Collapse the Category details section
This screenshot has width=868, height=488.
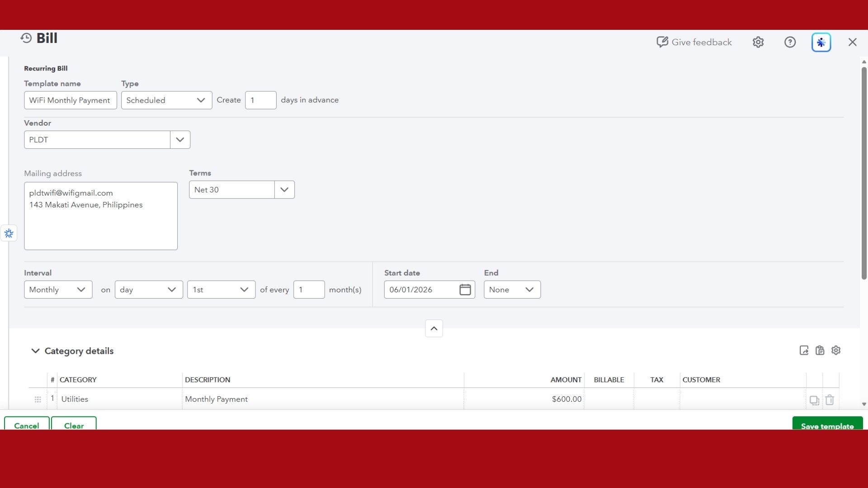pos(35,351)
